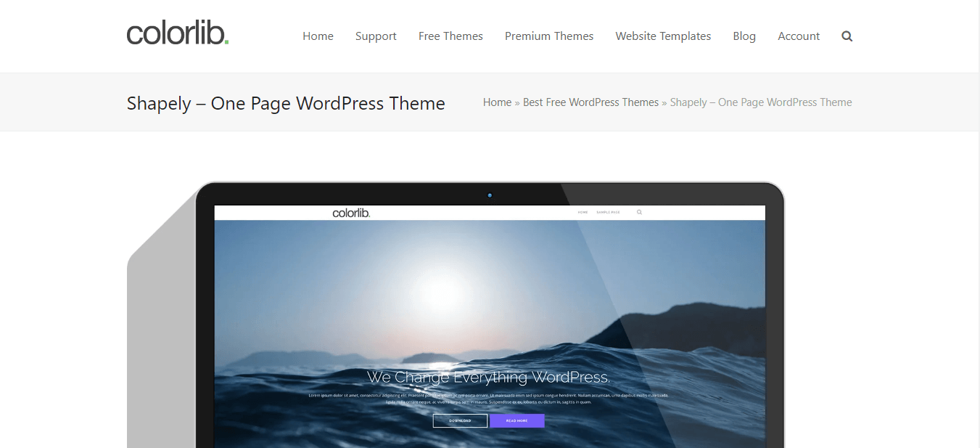Click the Colorlib logo inside the laptop preview
The width and height of the screenshot is (980, 448).
[x=351, y=212]
